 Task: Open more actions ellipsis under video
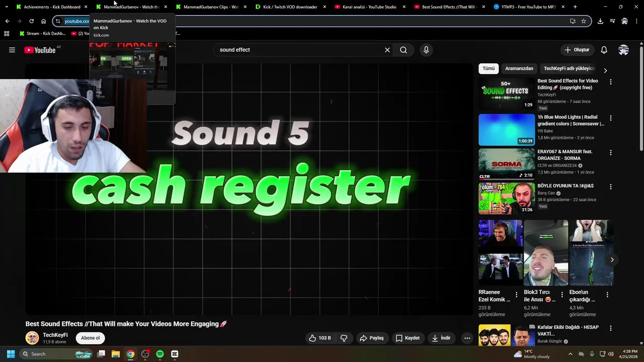pos(467,338)
